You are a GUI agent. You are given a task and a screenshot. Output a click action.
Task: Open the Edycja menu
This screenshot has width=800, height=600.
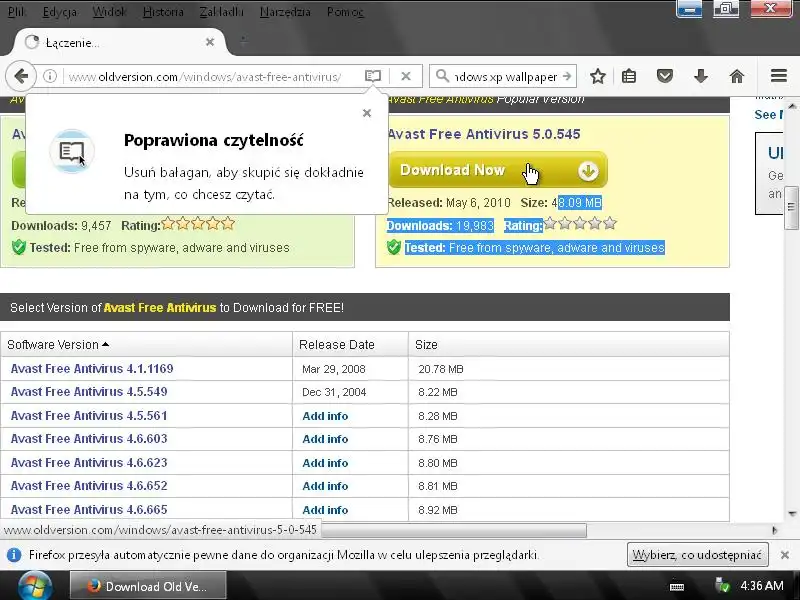click(60, 12)
